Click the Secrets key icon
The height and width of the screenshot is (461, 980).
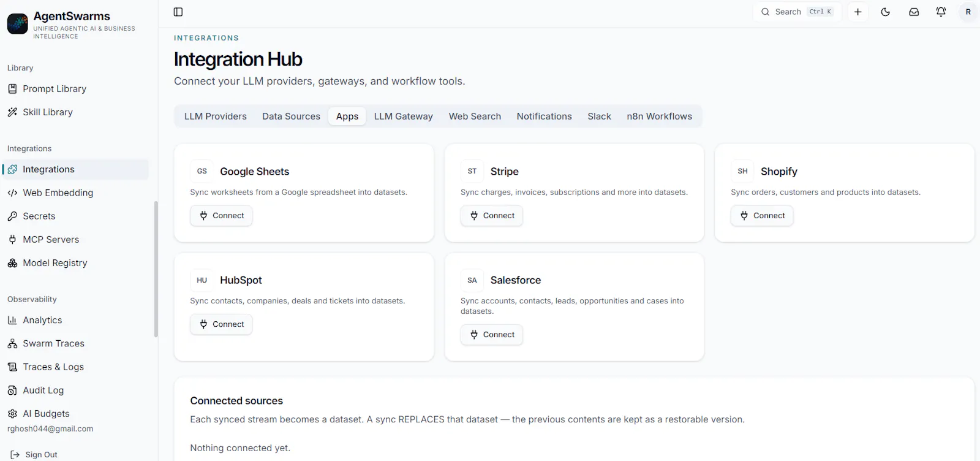[12, 216]
